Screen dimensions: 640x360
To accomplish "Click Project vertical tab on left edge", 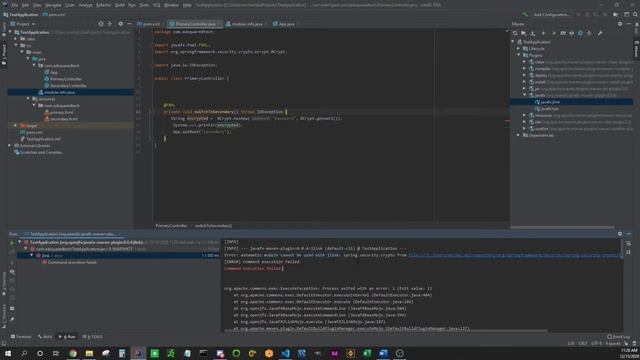I will (x=4, y=54).
